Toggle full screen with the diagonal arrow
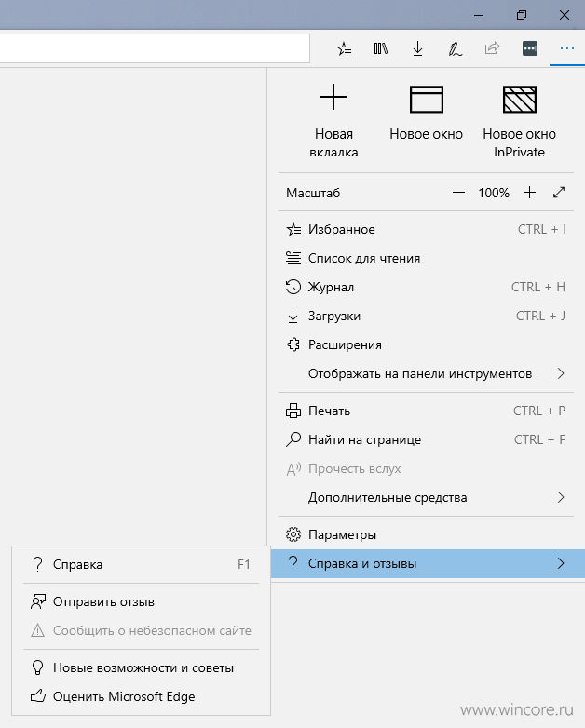This screenshot has height=728, width=585. [559, 192]
